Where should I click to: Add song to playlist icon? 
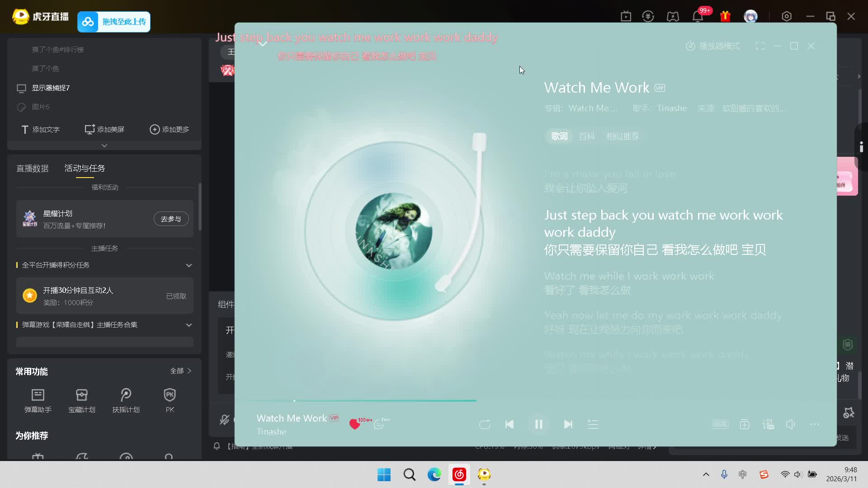744,424
